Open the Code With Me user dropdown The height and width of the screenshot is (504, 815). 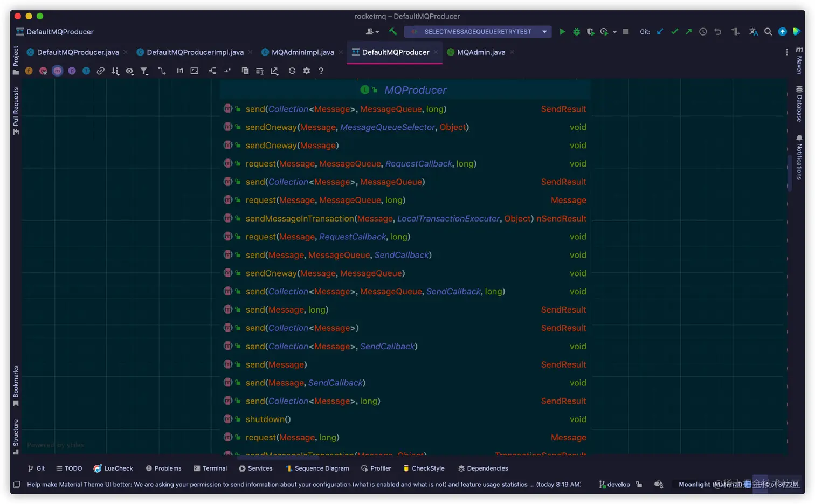372,32
